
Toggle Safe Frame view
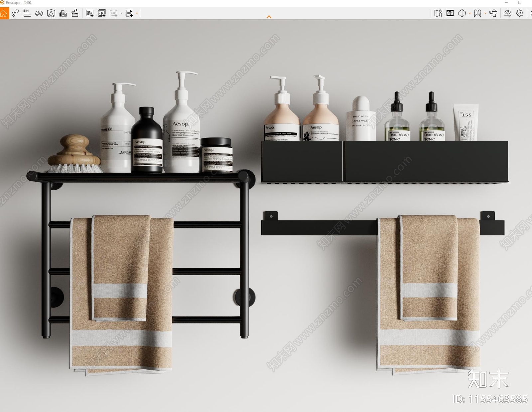[450, 13]
